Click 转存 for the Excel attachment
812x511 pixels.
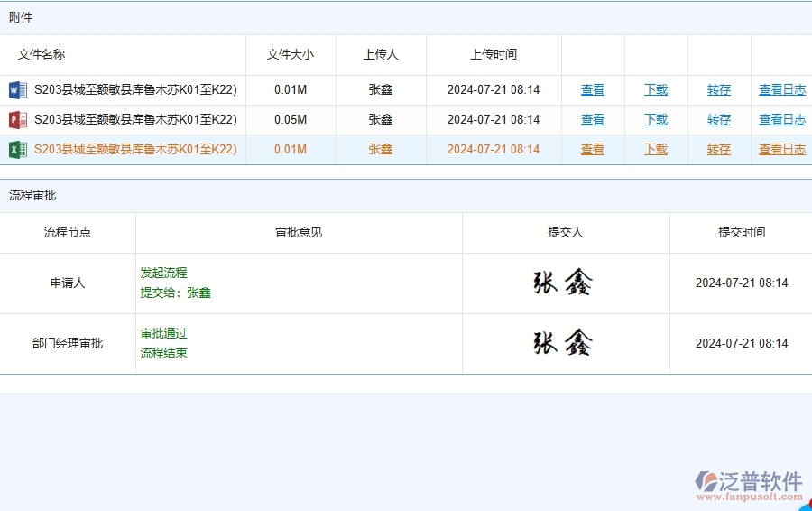[x=719, y=150]
